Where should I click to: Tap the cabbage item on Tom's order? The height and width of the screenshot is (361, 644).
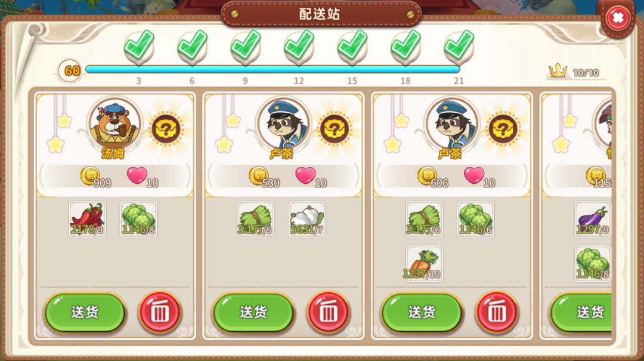click(138, 219)
